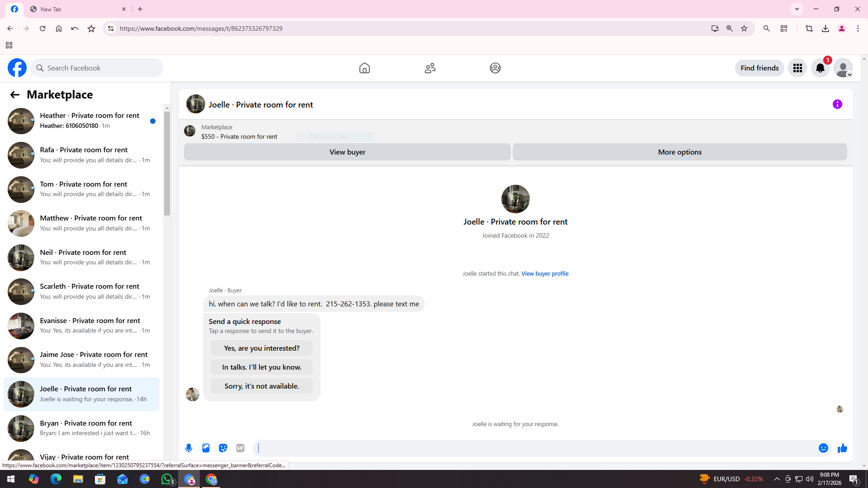Open the Facebook menu grid icon
Screen dimensions: 868x488
pos(797,68)
